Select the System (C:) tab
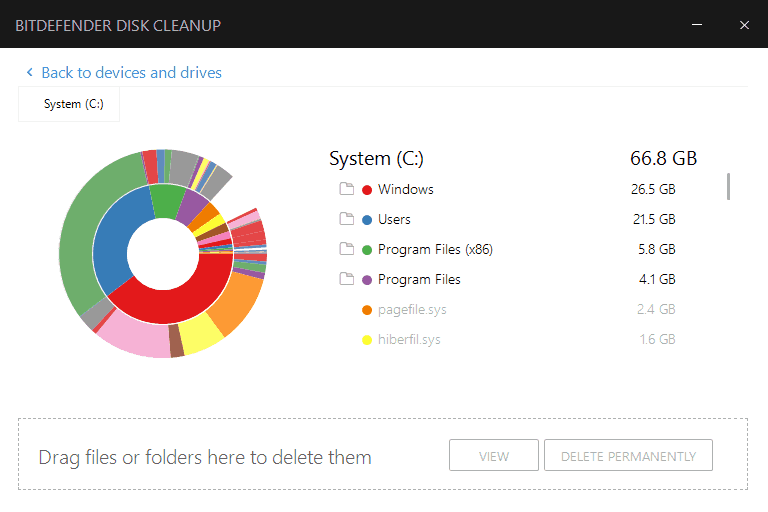 tap(69, 104)
